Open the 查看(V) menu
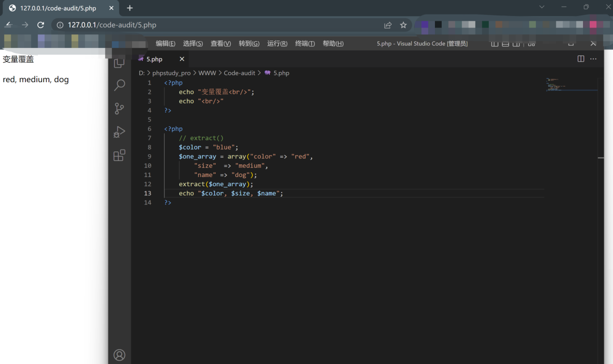 pyautogui.click(x=221, y=44)
